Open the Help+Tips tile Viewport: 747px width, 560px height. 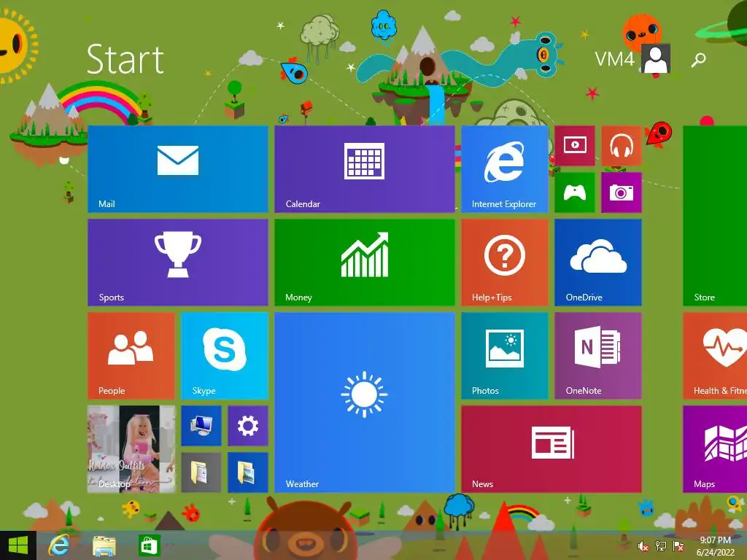505,262
